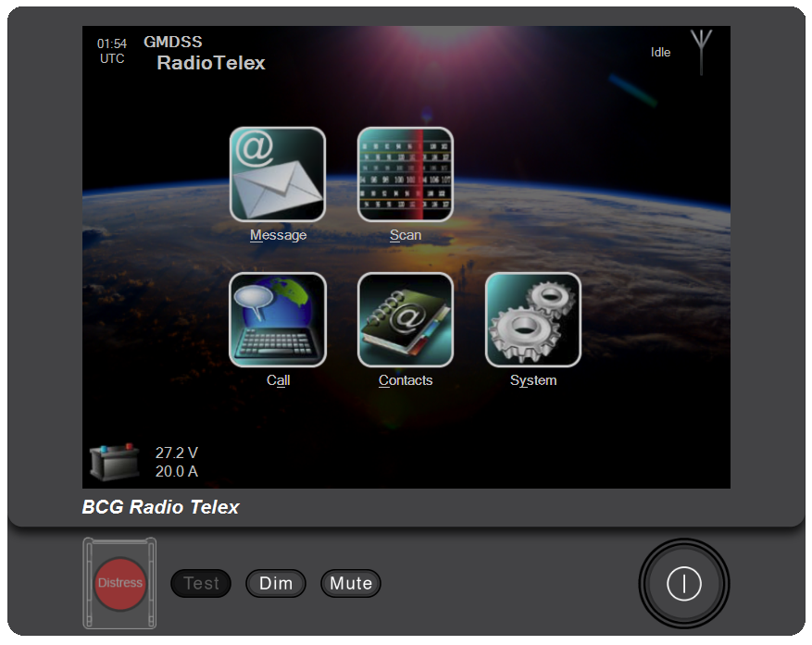
Task: Select the Scan text label
Action: pyautogui.click(x=406, y=235)
